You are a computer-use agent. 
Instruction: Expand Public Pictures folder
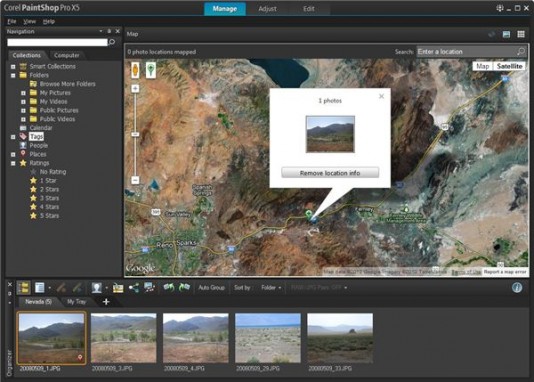point(23,111)
